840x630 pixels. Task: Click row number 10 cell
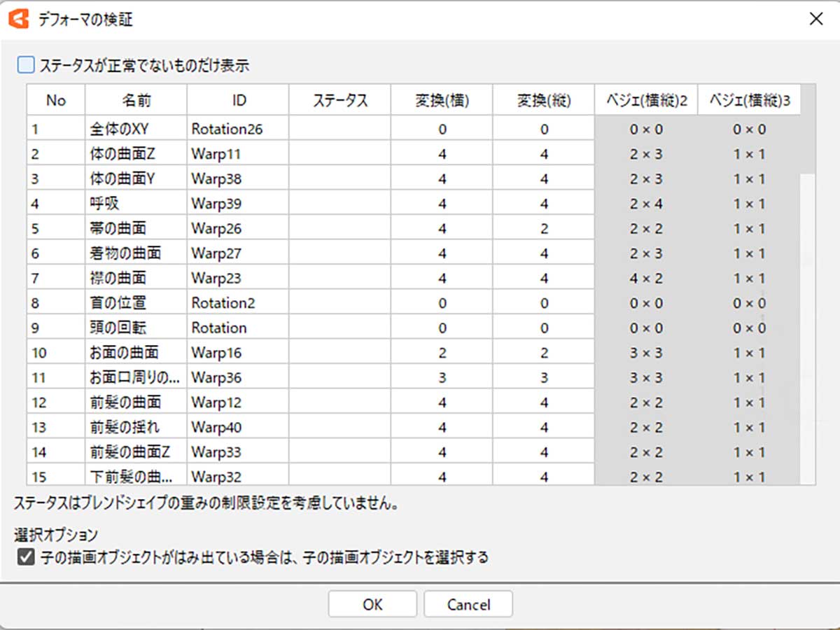coord(56,353)
